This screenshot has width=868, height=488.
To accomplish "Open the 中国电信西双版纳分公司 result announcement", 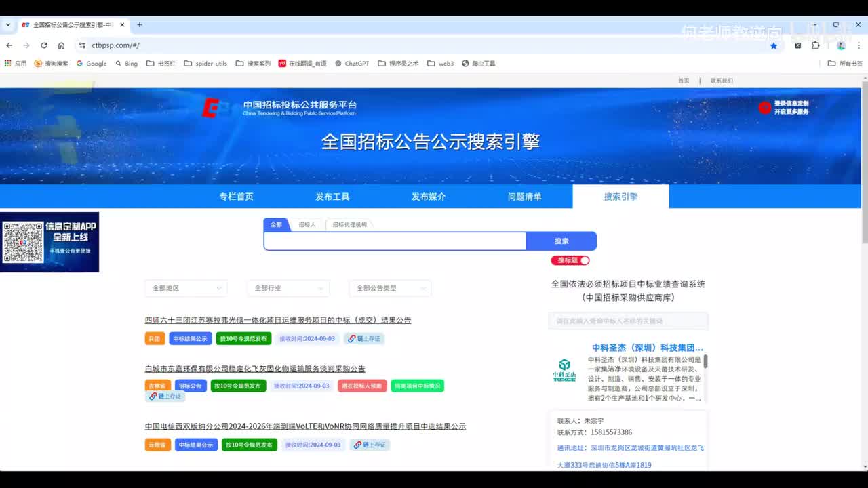I will click(305, 426).
